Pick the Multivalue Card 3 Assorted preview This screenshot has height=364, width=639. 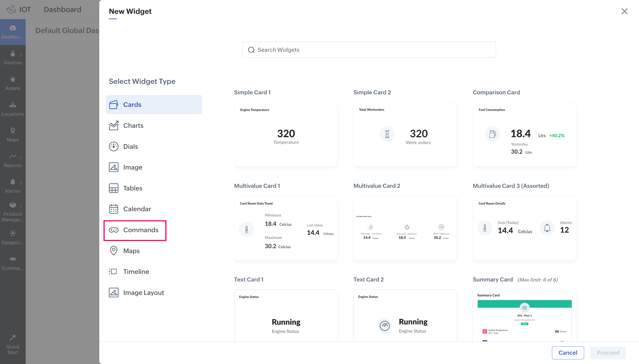524,228
